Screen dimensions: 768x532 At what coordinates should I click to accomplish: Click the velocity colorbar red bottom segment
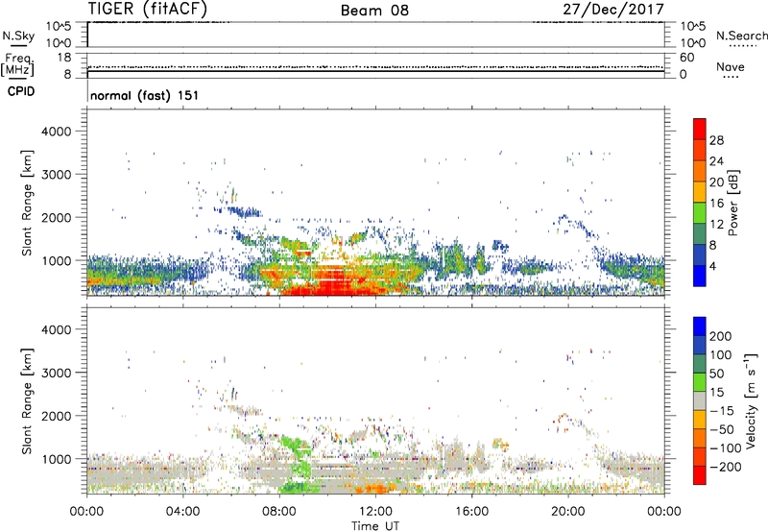(x=700, y=475)
